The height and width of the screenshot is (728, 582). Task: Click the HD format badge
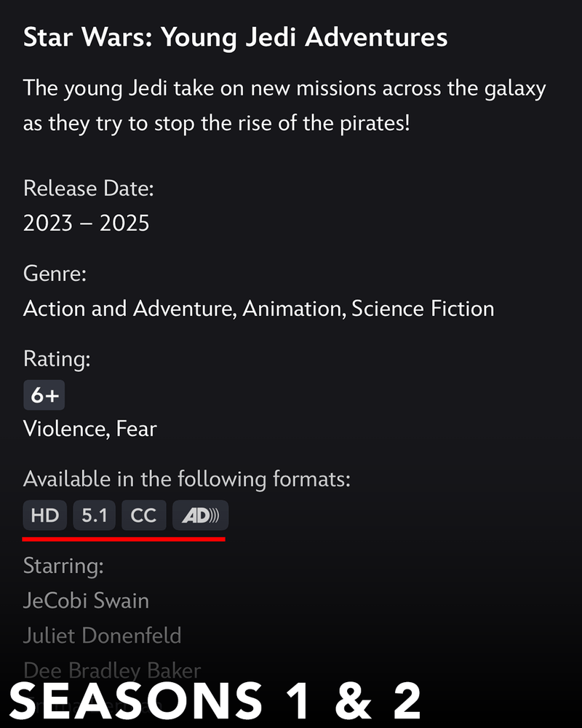[x=45, y=515]
